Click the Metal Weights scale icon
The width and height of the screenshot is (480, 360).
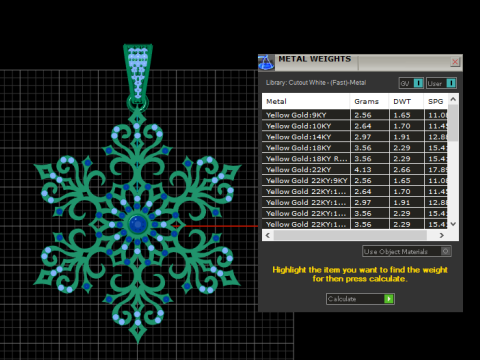[x=266, y=63]
